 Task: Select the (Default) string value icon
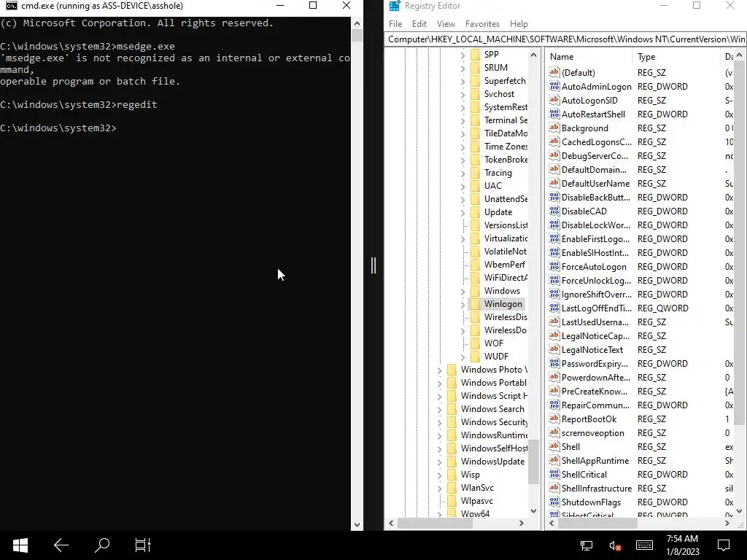(554, 72)
